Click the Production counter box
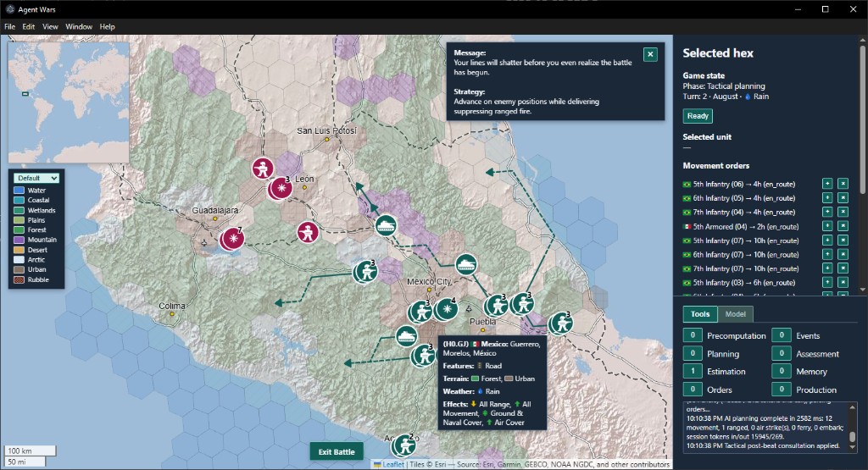Screen dimensions: 868x470 pyautogui.click(x=781, y=390)
